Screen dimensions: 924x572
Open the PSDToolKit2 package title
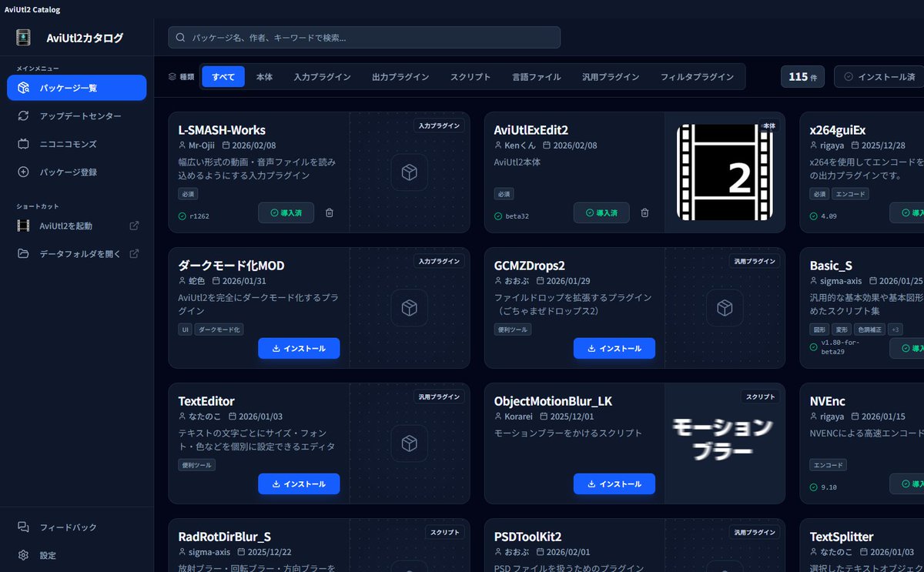527,537
